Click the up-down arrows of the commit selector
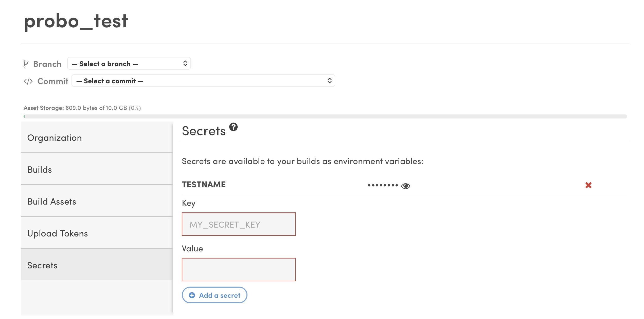The height and width of the screenshot is (319, 644). point(329,81)
